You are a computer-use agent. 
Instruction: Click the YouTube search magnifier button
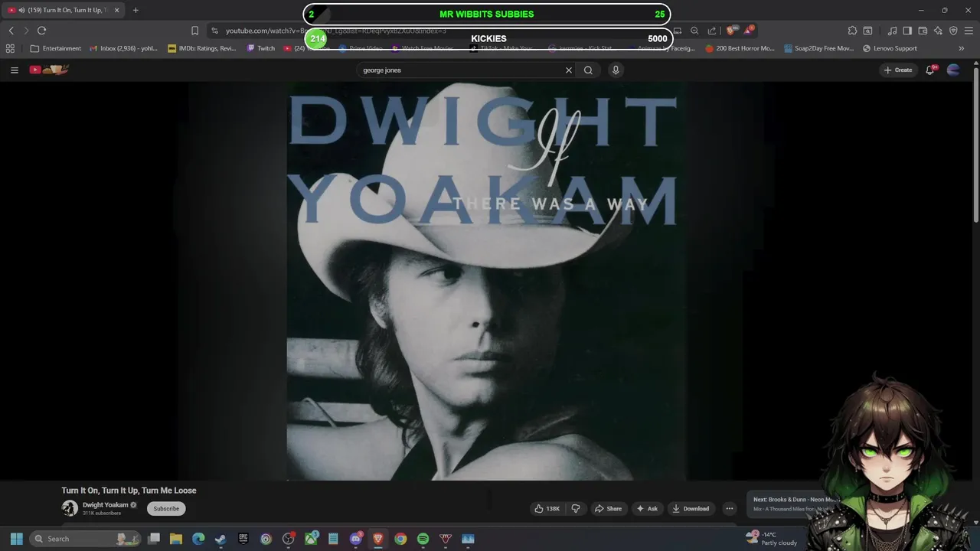click(x=588, y=70)
